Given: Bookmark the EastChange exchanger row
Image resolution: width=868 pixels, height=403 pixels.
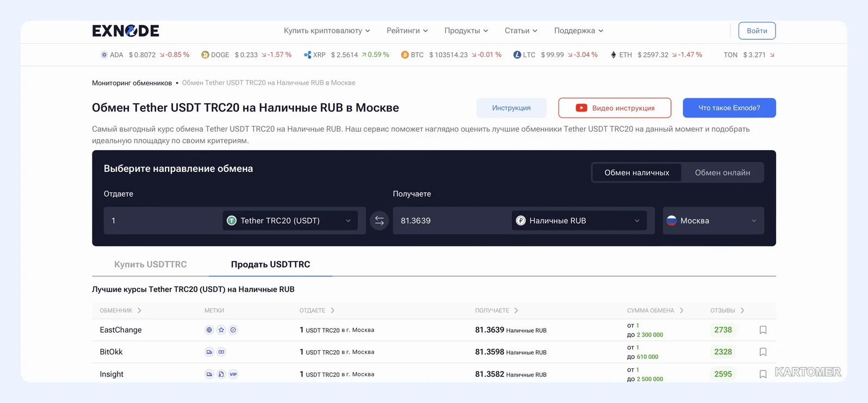Looking at the screenshot, I should [x=763, y=330].
